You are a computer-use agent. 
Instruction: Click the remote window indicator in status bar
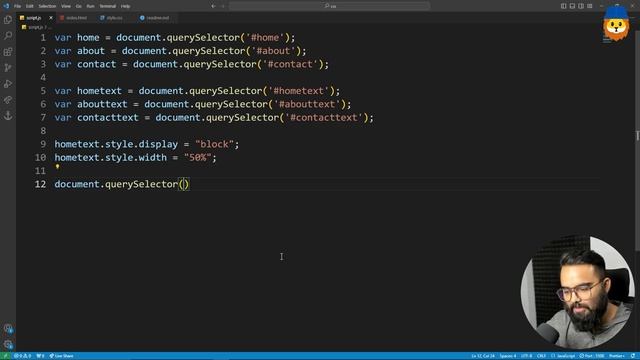pos(5,356)
